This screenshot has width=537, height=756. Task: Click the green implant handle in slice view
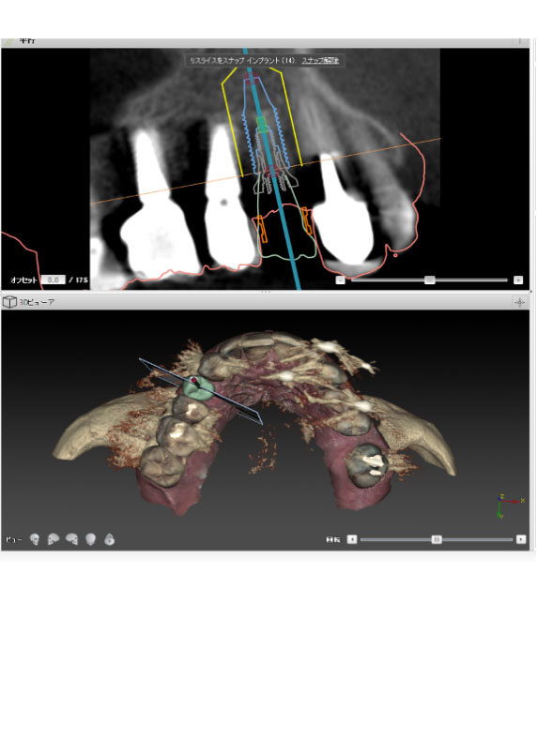pos(262,125)
